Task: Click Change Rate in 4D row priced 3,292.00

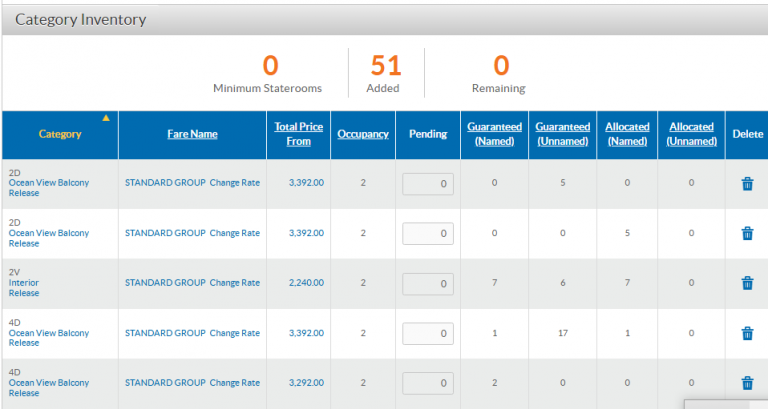Action: coord(235,383)
